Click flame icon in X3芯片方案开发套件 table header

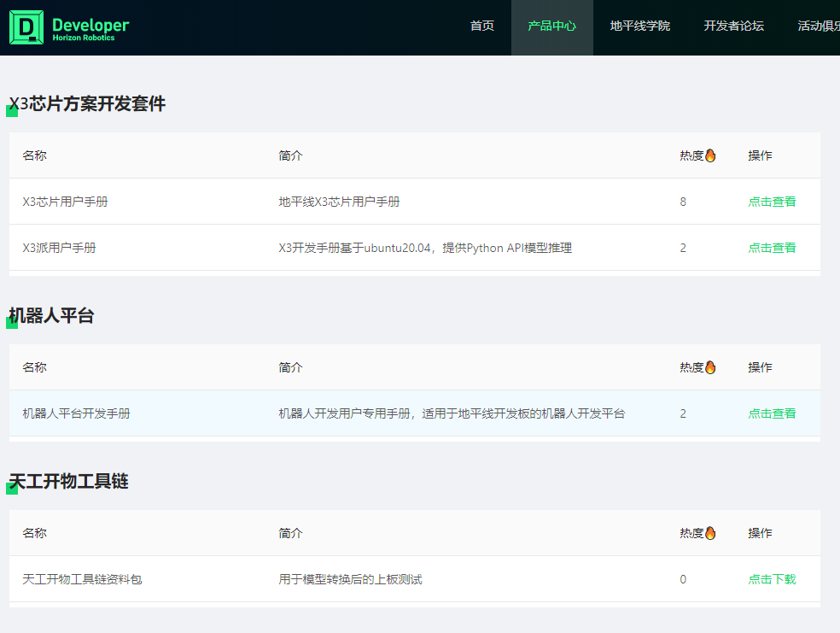[x=710, y=155]
